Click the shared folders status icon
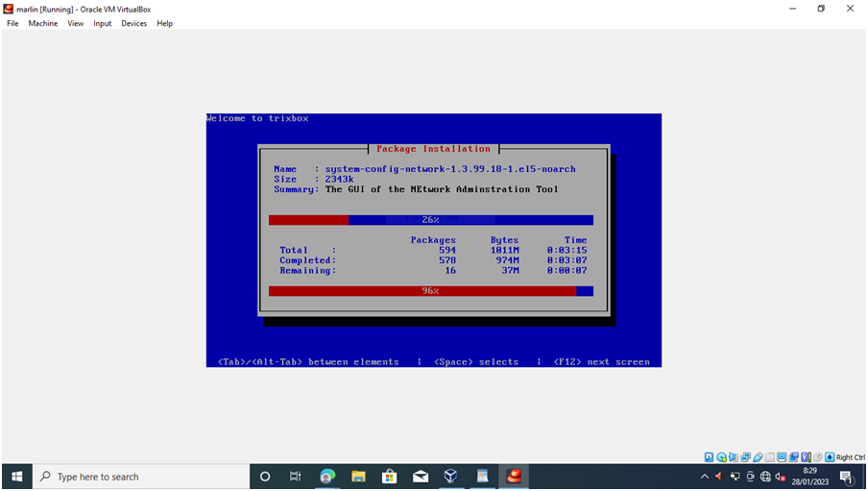This screenshot has height=491, width=868. click(x=770, y=457)
